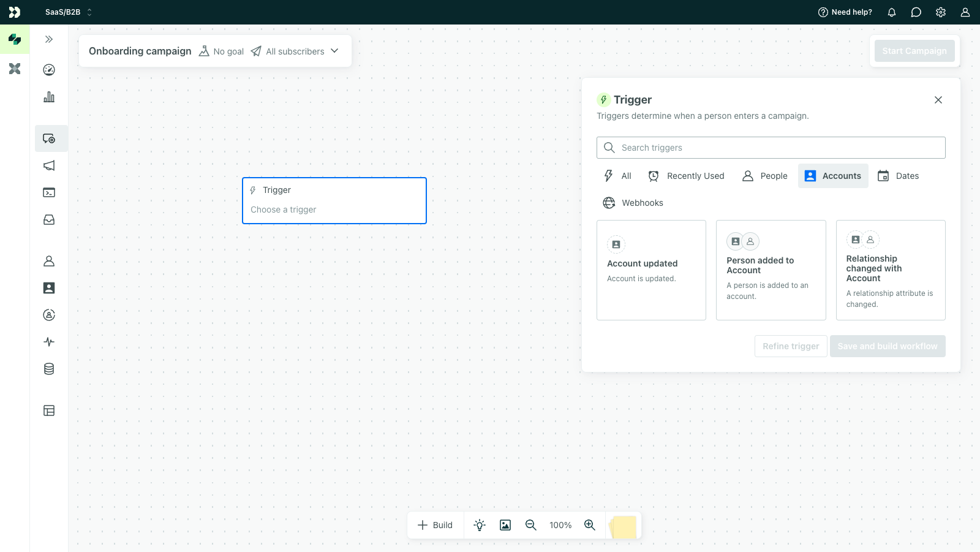Zoom in the canvas
The width and height of the screenshot is (980, 552).
coord(590,525)
